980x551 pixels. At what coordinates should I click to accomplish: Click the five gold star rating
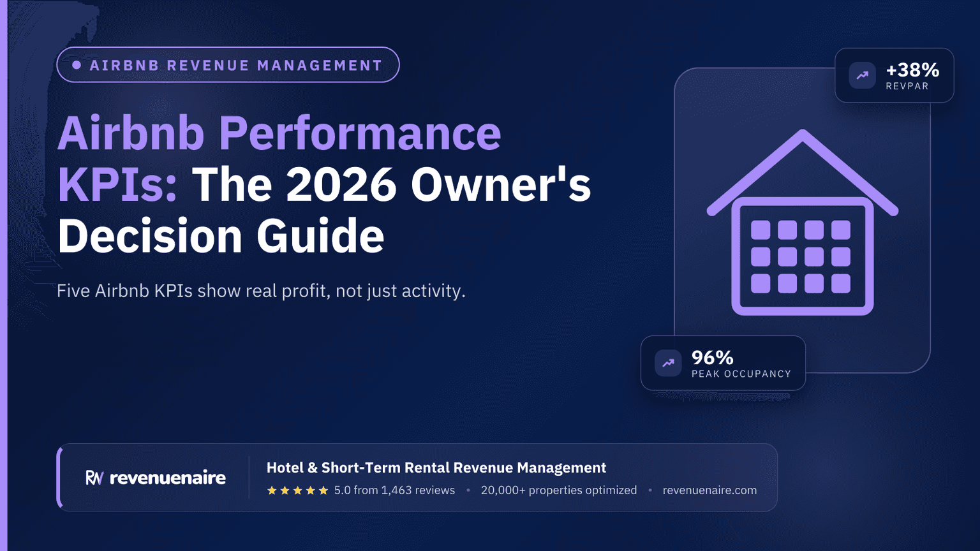point(297,490)
